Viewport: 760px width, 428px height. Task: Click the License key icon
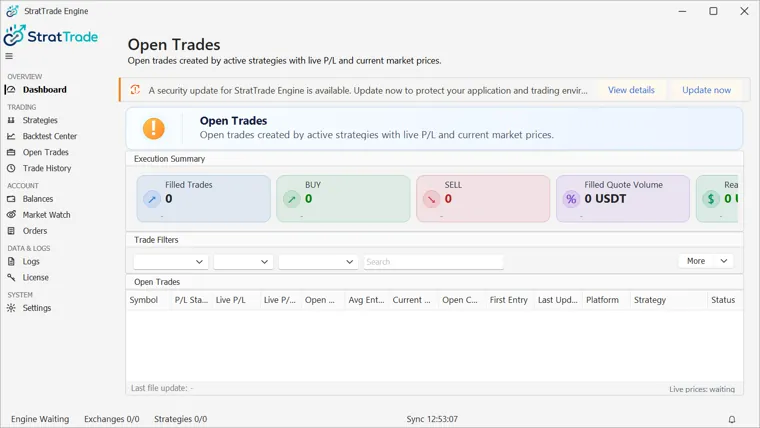[x=11, y=277]
